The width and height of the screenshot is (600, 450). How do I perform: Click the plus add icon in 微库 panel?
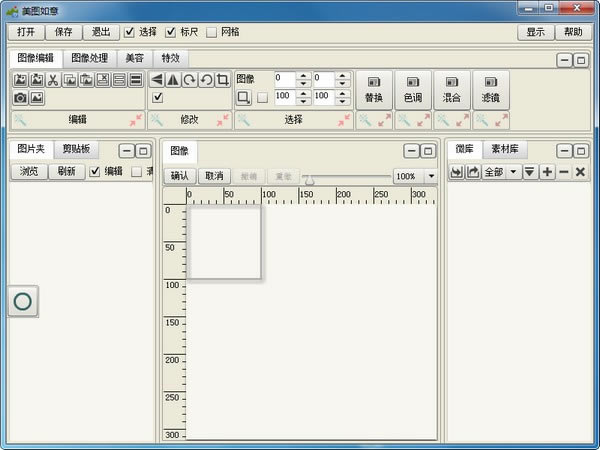pos(547,172)
